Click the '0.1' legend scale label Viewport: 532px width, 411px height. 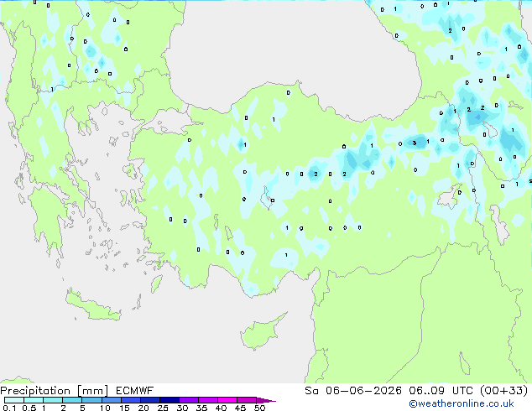9,408
